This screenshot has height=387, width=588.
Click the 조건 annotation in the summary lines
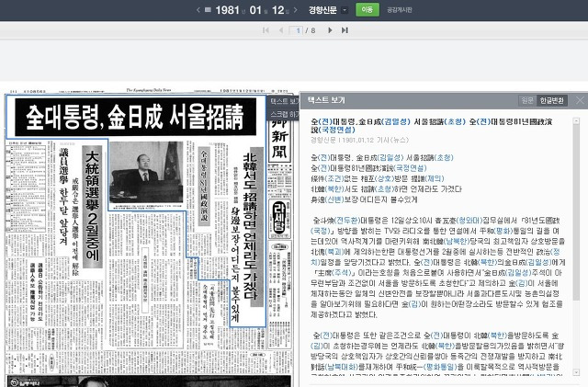pyautogui.click(x=334, y=178)
